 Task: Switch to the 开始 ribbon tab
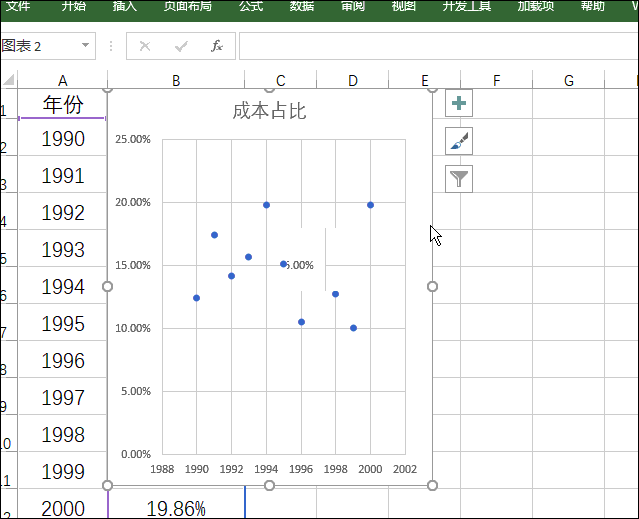point(73,6)
